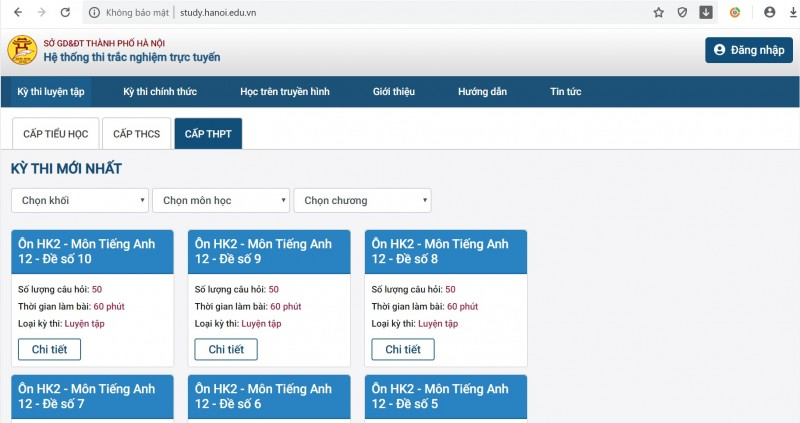Open the Chrome profile avatar icon
The width and height of the screenshot is (800, 423).
pyautogui.click(x=769, y=13)
